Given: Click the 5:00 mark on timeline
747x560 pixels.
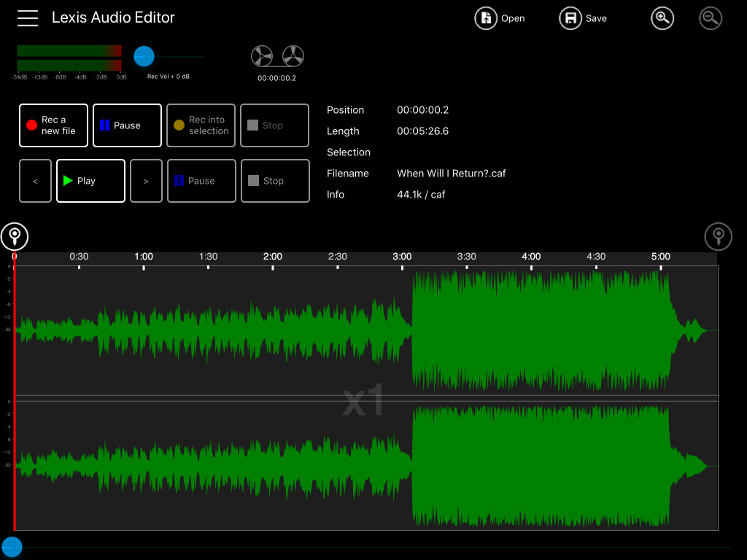Looking at the screenshot, I should (661, 257).
